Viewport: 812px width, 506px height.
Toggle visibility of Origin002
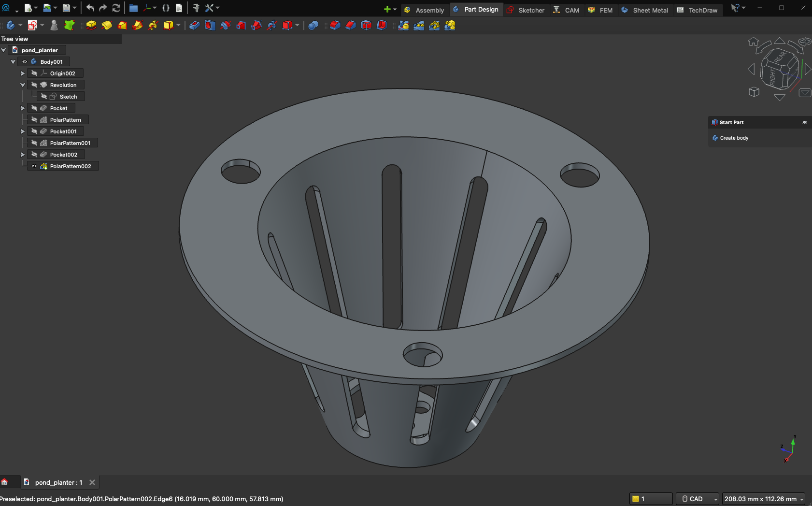pyautogui.click(x=34, y=73)
